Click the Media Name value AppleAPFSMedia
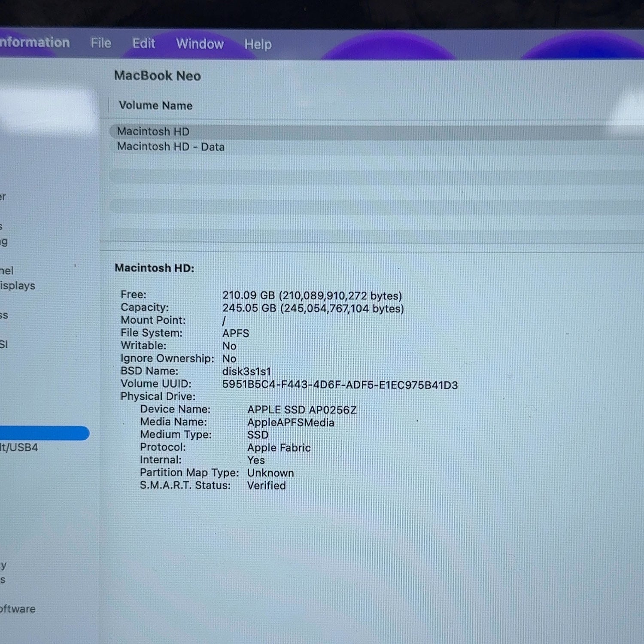This screenshot has height=644, width=644. click(x=291, y=422)
